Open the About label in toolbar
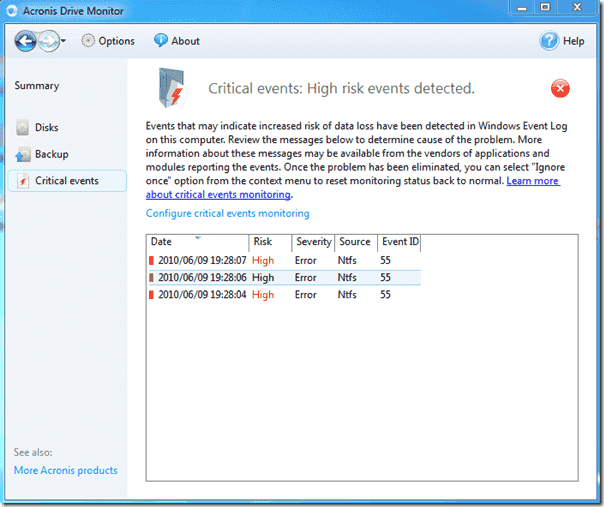604x507 pixels. [185, 41]
